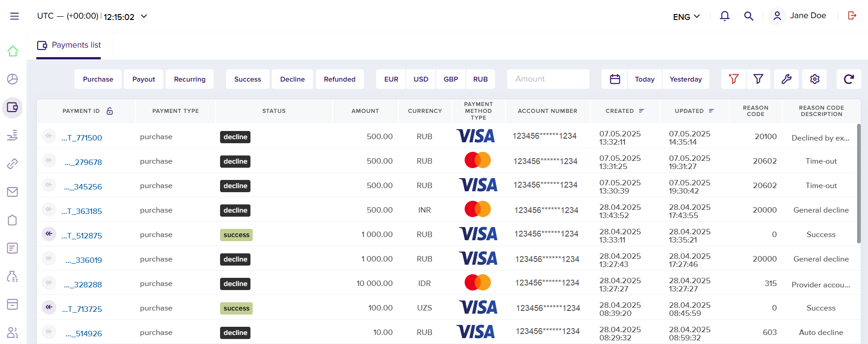Open the clipboard sidebar icon
868x344 pixels.
[x=13, y=220]
